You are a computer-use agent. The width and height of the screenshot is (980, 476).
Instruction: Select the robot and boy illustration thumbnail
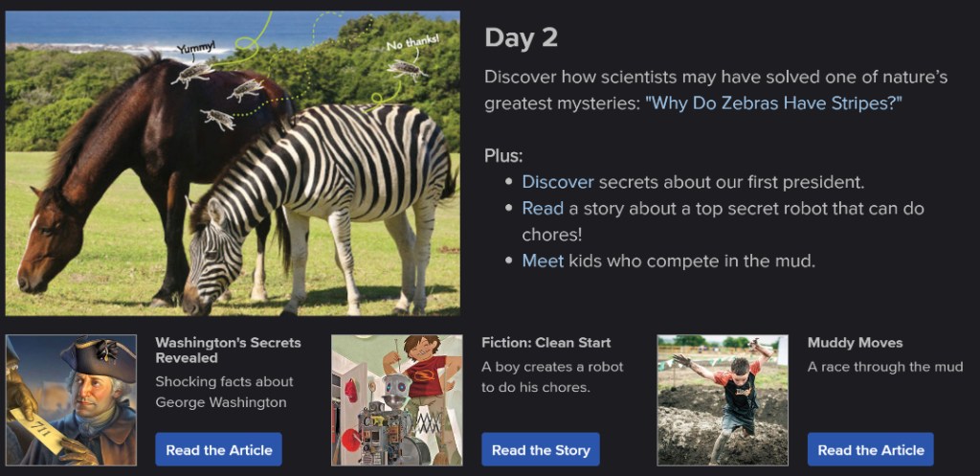[x=396, y=399]
